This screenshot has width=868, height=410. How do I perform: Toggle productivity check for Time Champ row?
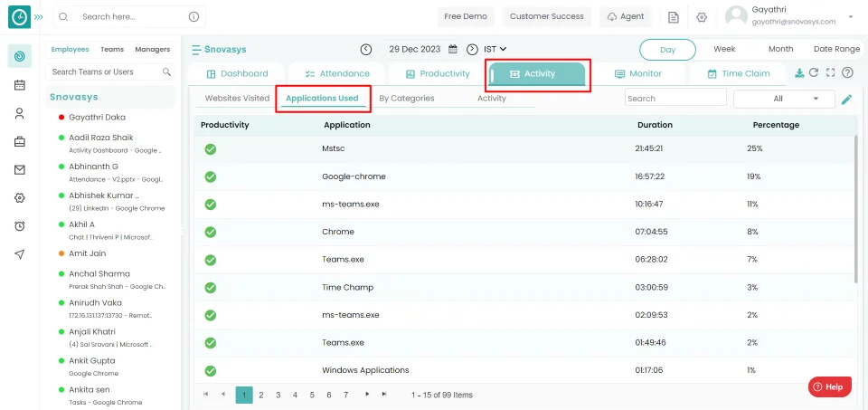pos(211,288)
